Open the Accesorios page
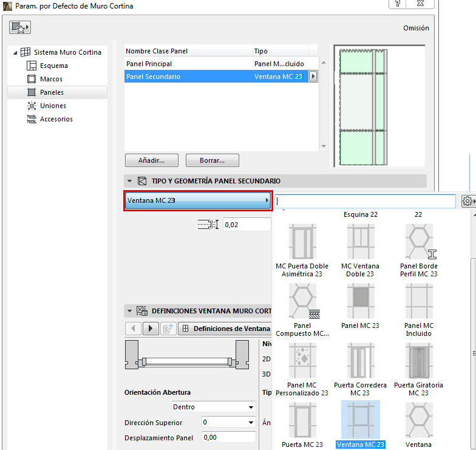The width and height of the screenshot is (476, 450). tap(56, 119)
